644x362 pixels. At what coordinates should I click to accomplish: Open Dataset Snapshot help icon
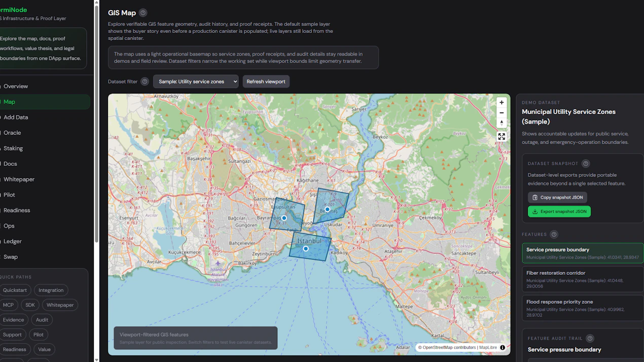(586, 164)
